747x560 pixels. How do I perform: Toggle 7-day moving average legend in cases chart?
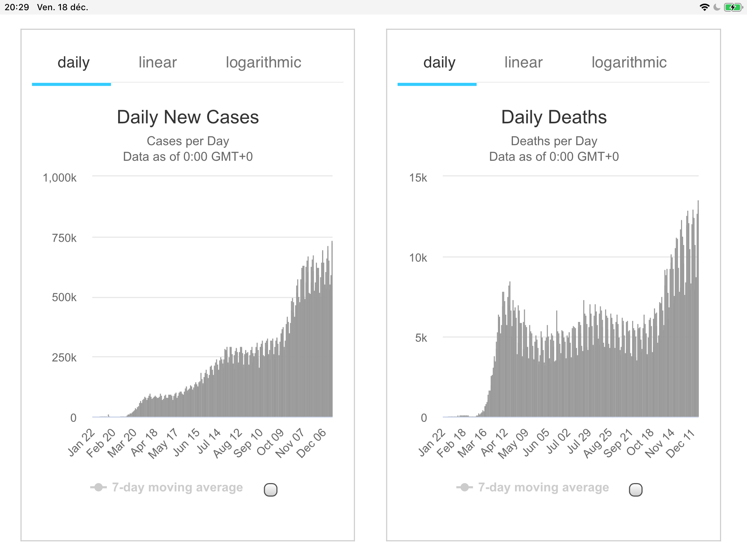coord(177,487)
